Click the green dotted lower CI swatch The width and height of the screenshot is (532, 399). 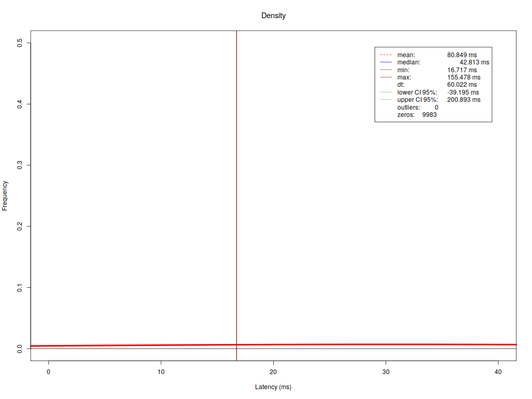click(386, 92)
